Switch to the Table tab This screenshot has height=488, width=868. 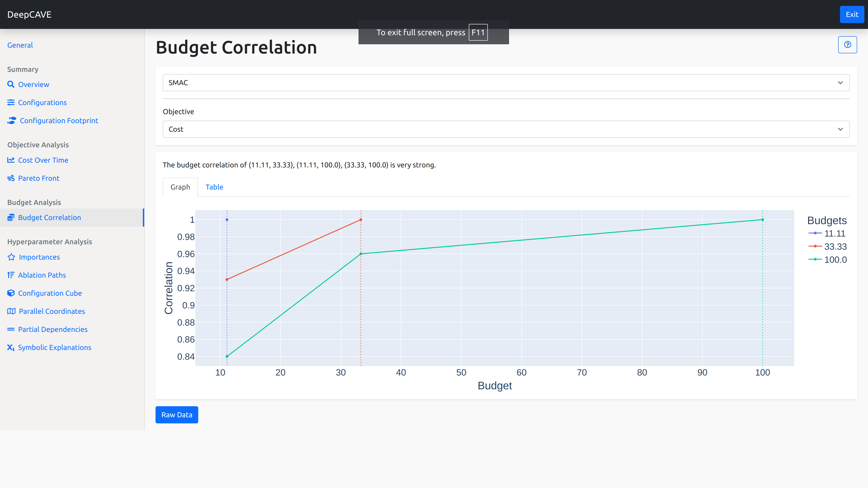(214, 187)
